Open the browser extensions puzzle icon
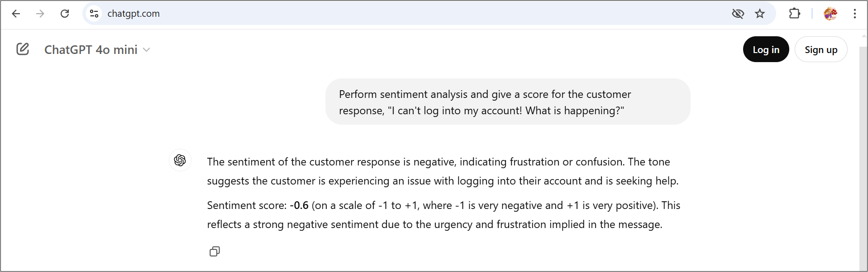 click(x=794, y=14)
